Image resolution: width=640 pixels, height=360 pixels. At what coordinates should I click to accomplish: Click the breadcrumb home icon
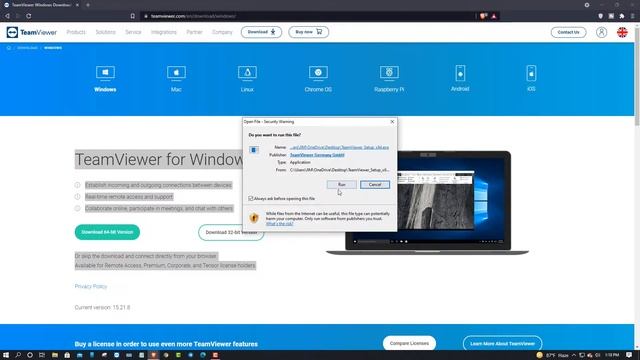coord(9,48)
